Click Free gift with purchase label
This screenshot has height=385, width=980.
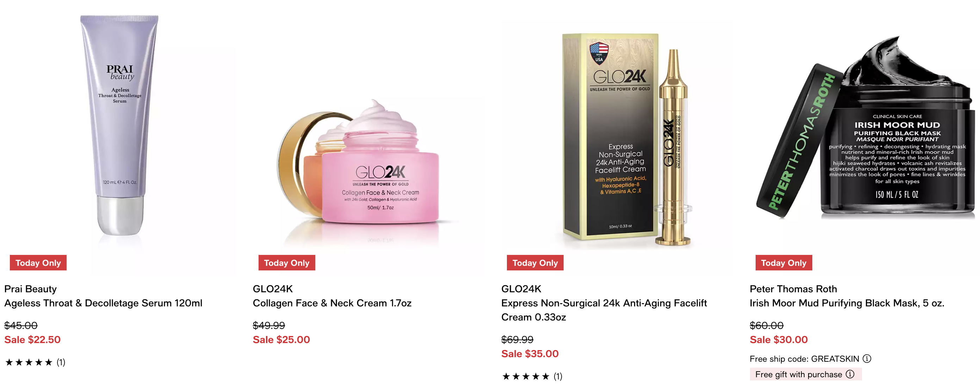pyautogui.click(x=798, y=374)
